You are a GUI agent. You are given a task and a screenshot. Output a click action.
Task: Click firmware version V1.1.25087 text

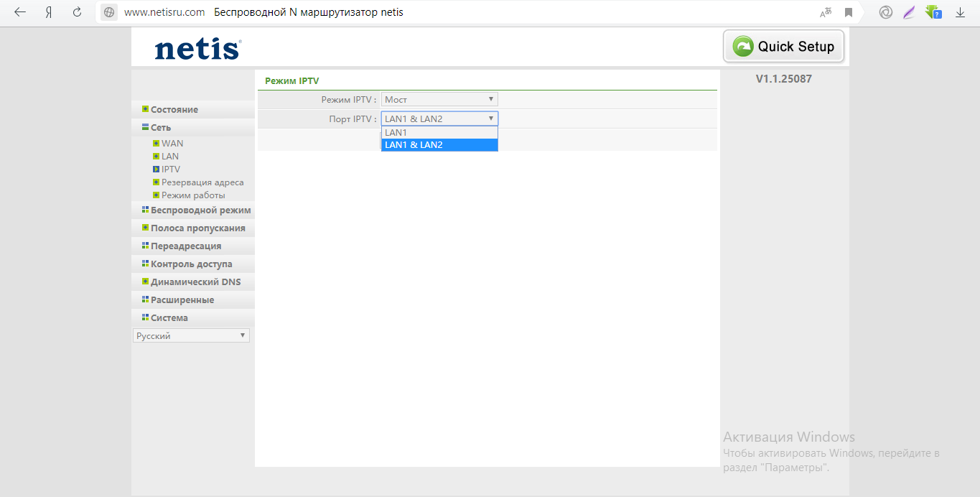pyautogui.click(x=784, y=79)
